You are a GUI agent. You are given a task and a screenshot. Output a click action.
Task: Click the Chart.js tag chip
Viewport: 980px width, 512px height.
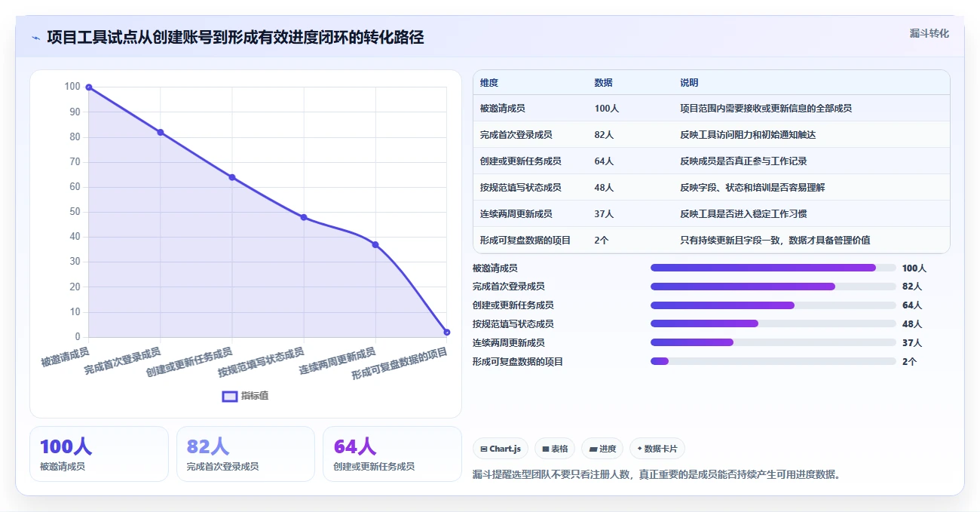(501, 449)
